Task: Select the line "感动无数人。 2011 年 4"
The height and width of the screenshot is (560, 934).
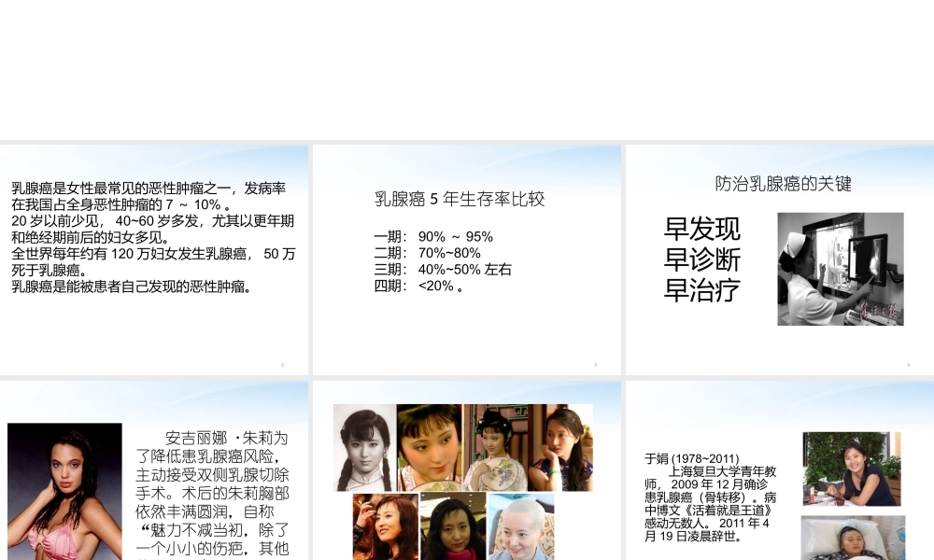Action: [707, 524]
